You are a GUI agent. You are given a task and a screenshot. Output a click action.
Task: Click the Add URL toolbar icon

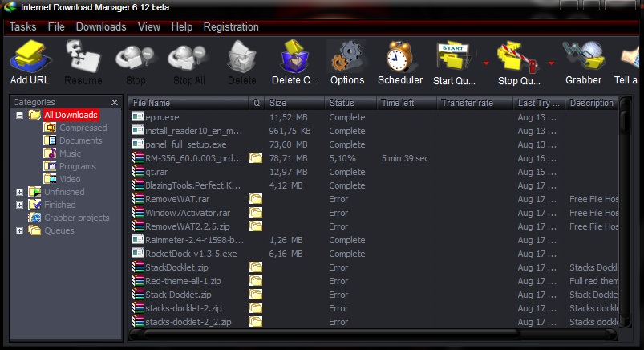(30, 57)
